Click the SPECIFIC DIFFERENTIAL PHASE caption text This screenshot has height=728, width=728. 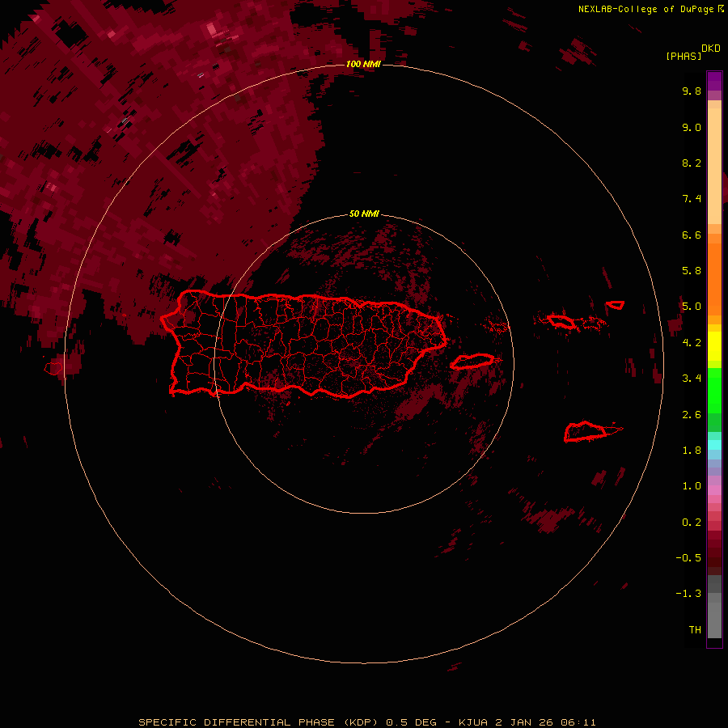236,722
